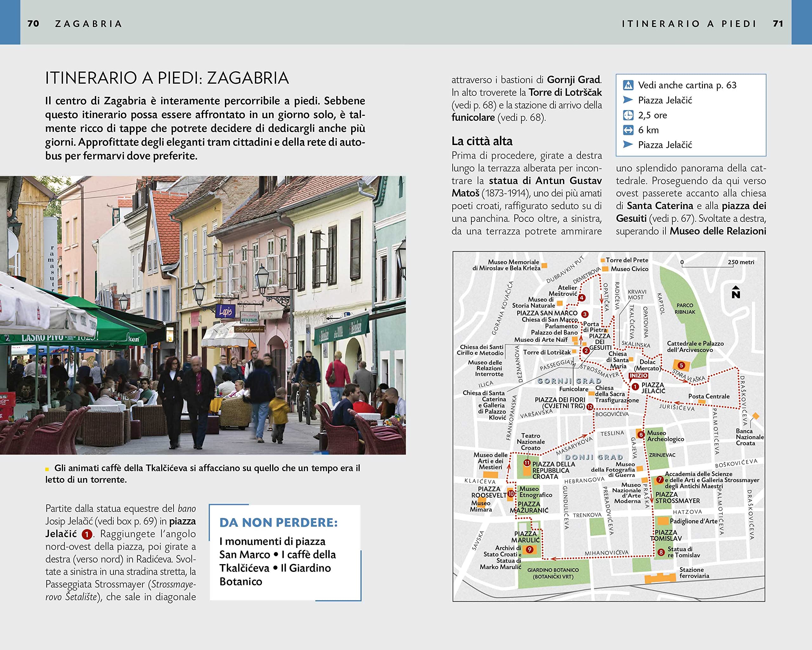Click the arrow icon directly below the "6 km" line

point(628,144)
